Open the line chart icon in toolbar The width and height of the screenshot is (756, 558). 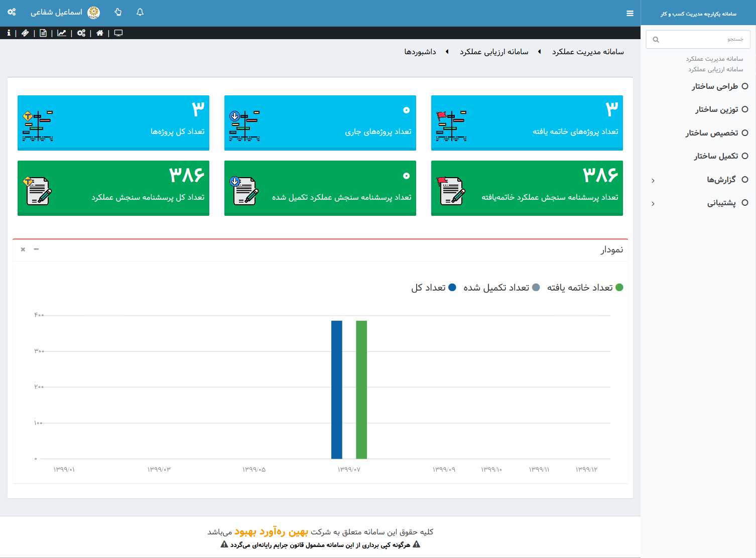point(62,33)
